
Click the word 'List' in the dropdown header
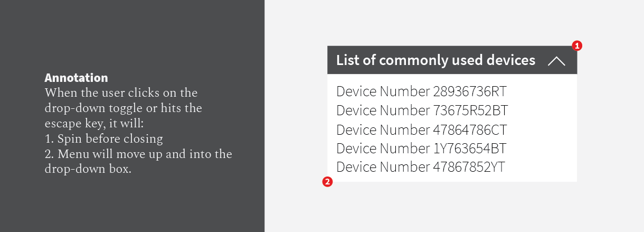(348, 60)
